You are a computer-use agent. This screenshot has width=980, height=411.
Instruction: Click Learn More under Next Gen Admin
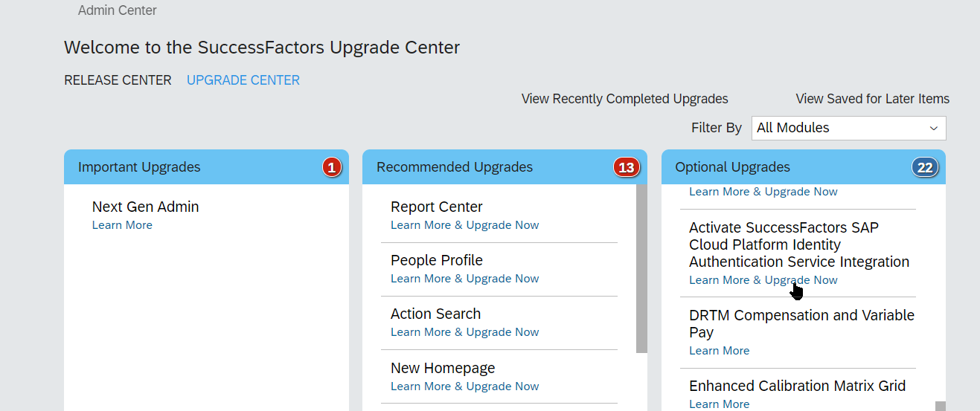point(122,225)
